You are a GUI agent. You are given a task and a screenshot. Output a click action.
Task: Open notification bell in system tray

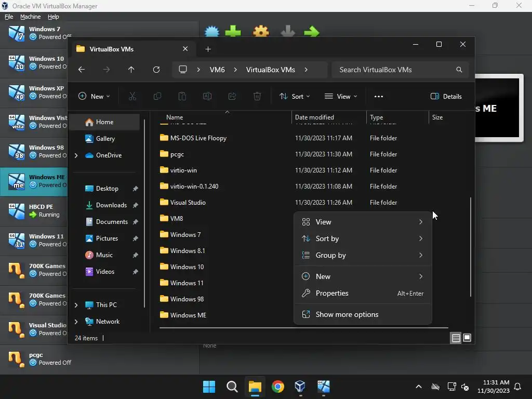pos(518,387)
